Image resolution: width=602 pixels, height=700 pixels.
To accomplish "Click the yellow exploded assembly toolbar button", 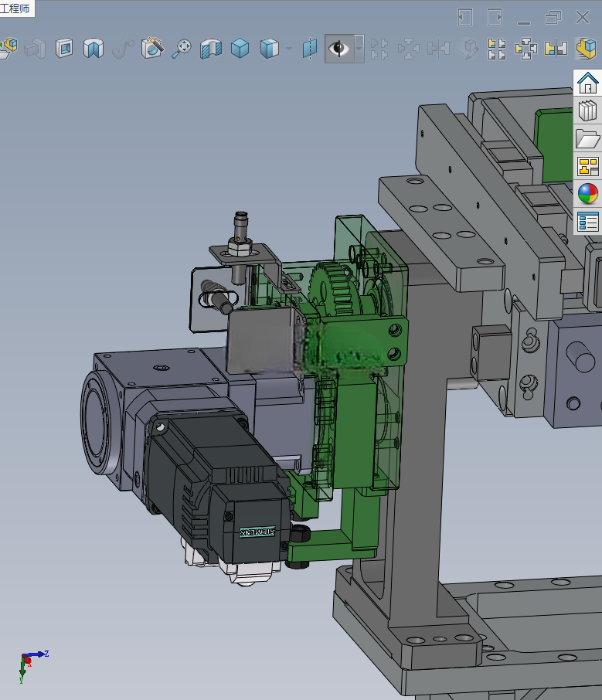I will coord(525,48).
